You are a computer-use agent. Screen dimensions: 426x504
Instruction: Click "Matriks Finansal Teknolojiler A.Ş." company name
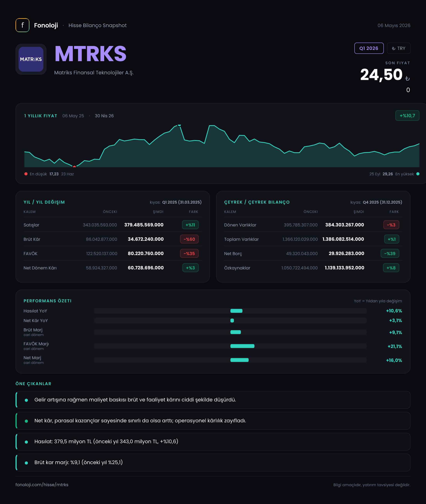[x=94, y=73]
